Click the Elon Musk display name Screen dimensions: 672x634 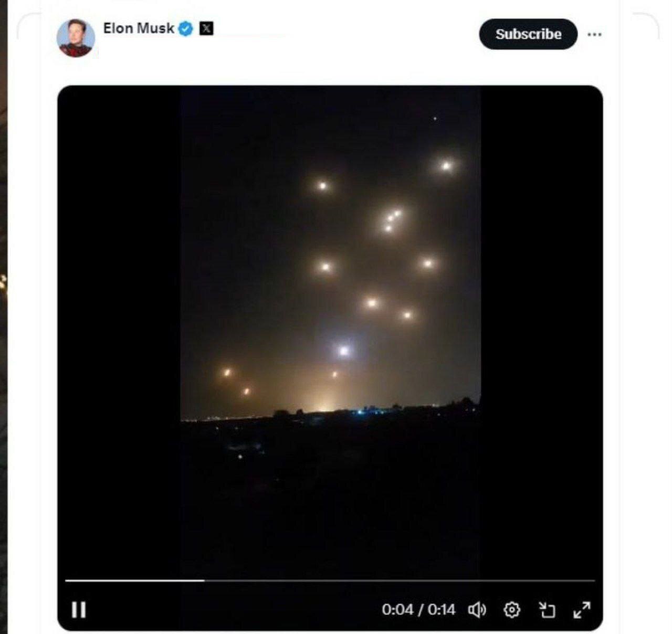click(139, 28)
